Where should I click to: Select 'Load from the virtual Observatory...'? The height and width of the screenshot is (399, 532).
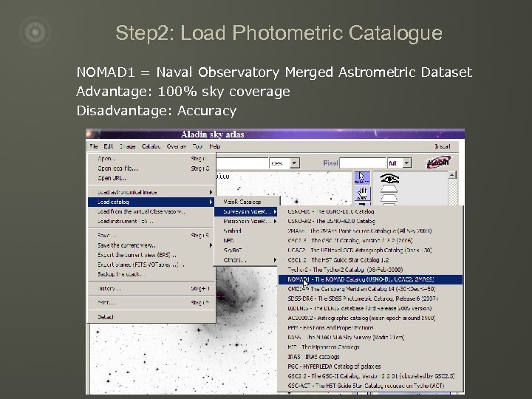tap(151, 211)
